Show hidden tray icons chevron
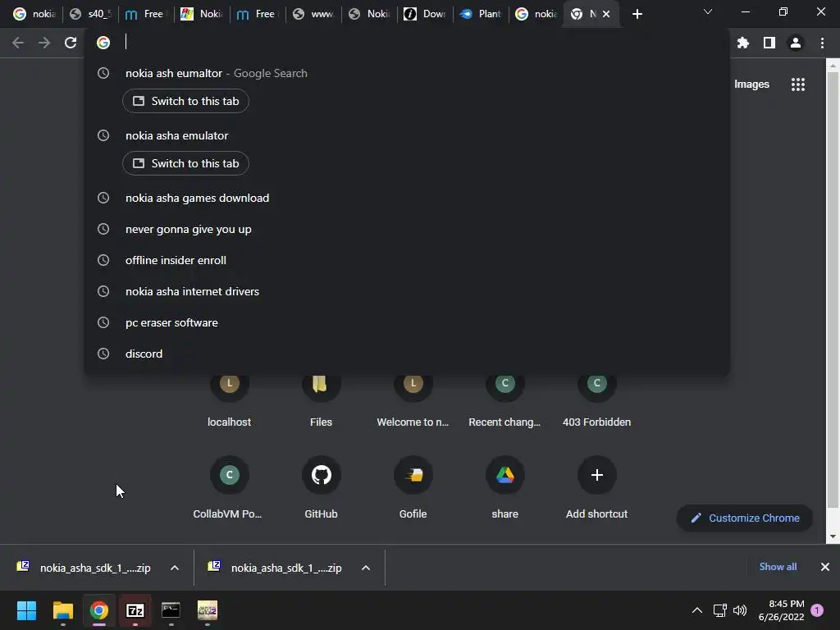840x630 pixels. [697, 610]
